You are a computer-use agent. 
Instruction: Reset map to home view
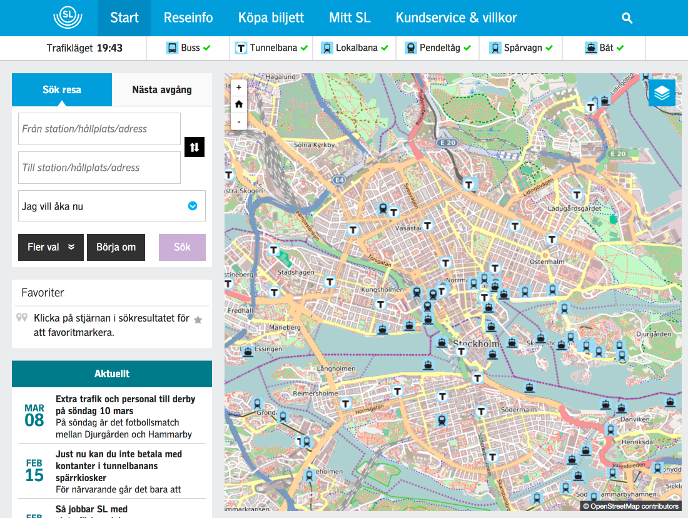tap(238, 104)
